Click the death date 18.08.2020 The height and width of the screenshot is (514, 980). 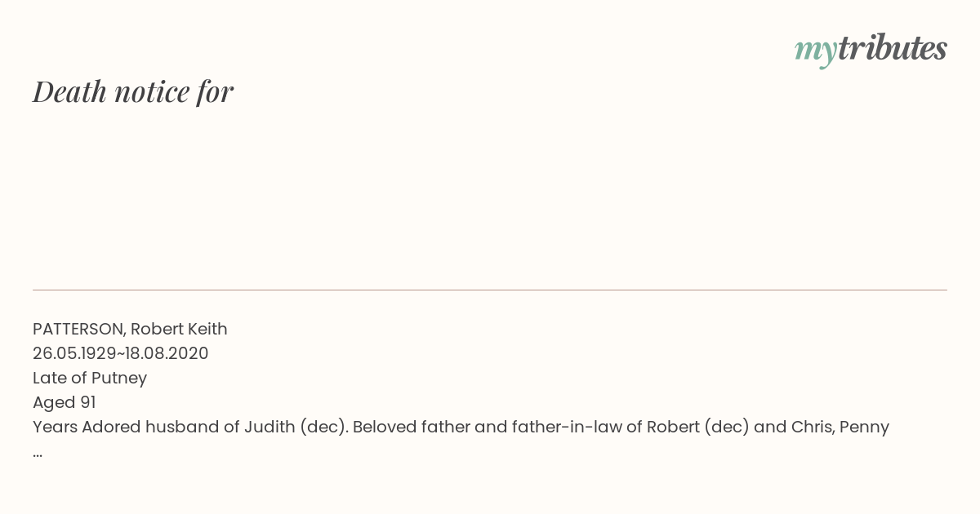[x=167, y=353]
